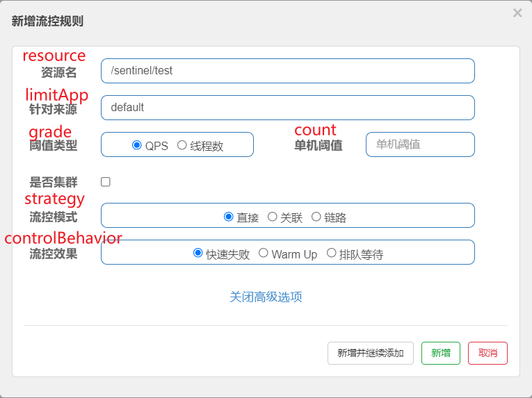Viewport: 532px width, 398px height.
Task: Click the green 新增 button
Action: coord(441,354)
